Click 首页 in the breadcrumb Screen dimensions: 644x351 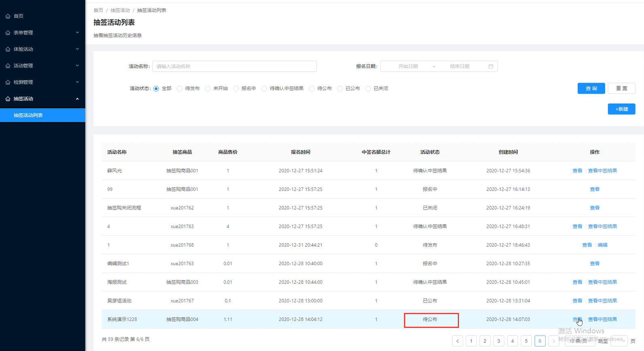98,11
